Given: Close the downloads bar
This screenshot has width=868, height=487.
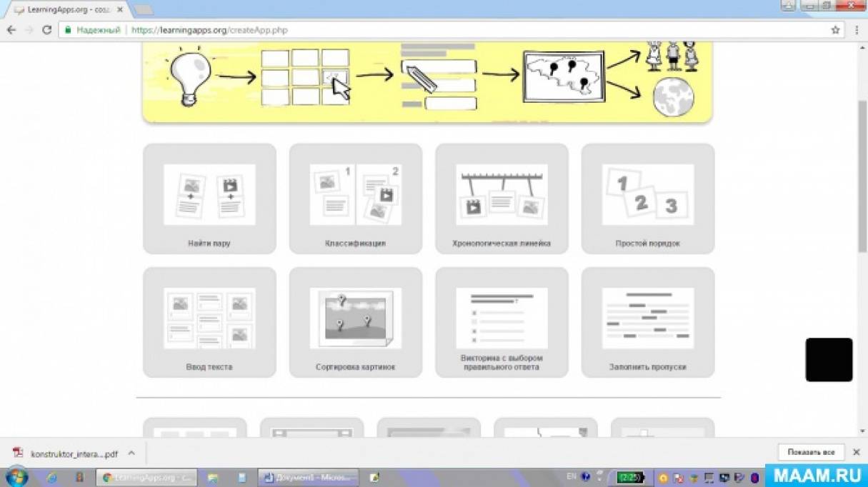Looking at the screenshot, I should coord(856,453).
